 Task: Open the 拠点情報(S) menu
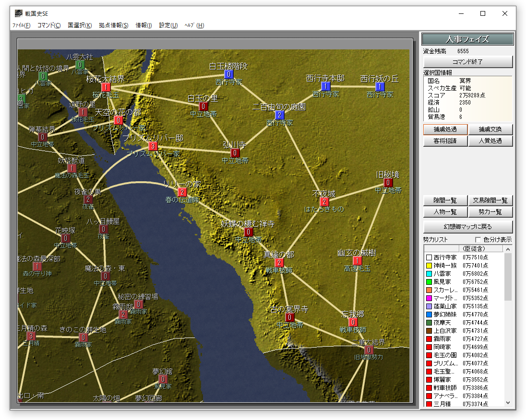[x=113, y=25]
